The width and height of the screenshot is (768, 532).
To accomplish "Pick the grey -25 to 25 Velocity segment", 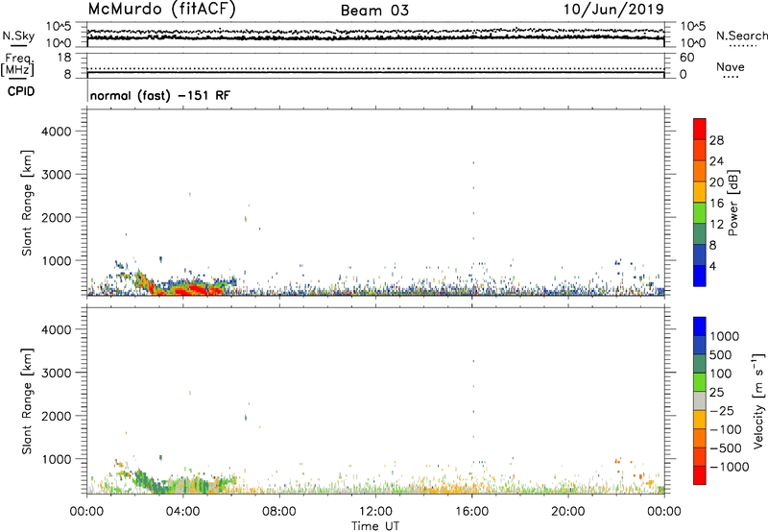I will (x=700, y=401).
